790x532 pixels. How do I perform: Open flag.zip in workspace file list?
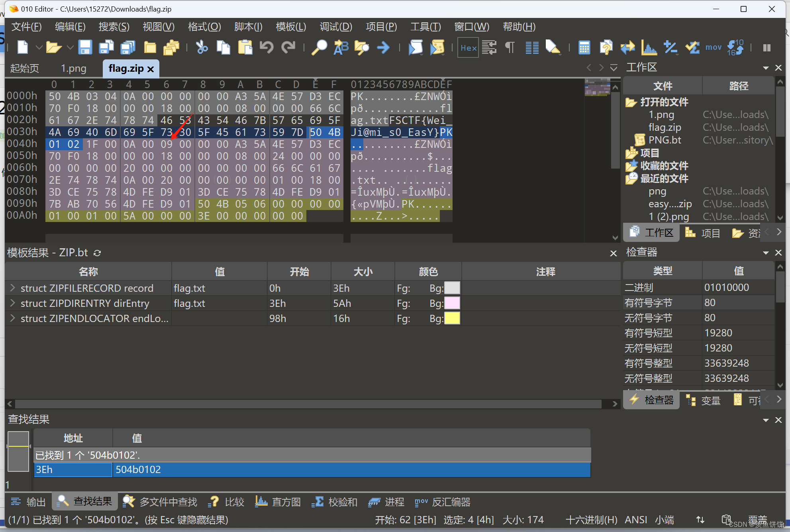(665, 128)
